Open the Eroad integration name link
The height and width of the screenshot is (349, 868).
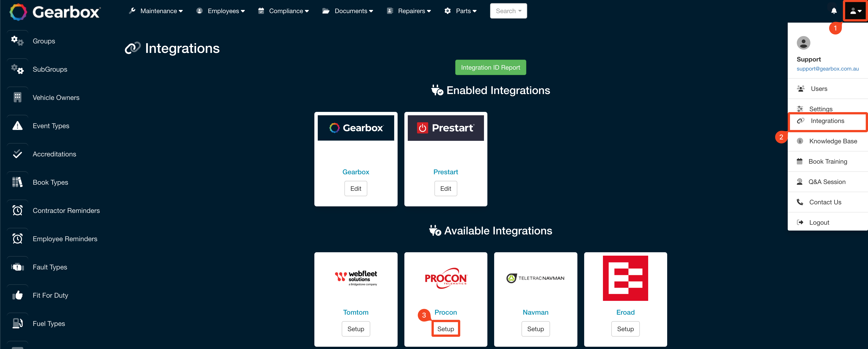click(x=625, y=312)
